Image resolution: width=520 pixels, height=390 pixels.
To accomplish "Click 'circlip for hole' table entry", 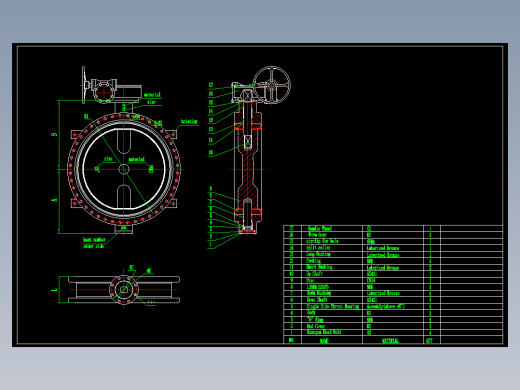I will (322, 241).
